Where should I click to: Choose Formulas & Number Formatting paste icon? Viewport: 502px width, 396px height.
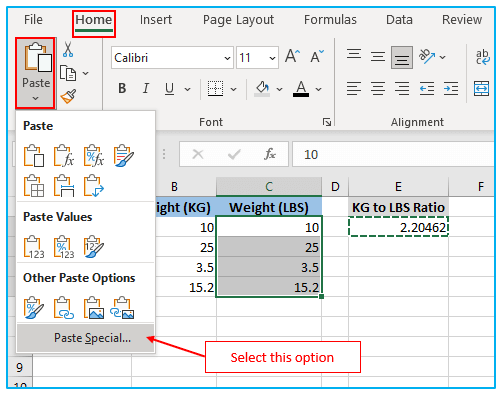[x=94, y=155]
